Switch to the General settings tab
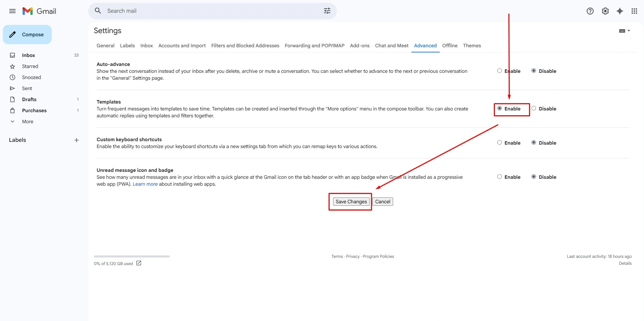 105,46
